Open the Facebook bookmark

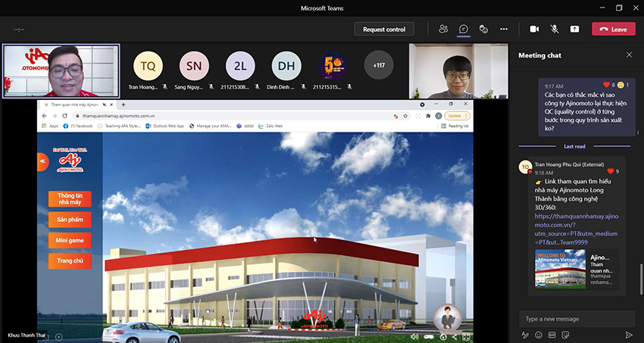77,126
